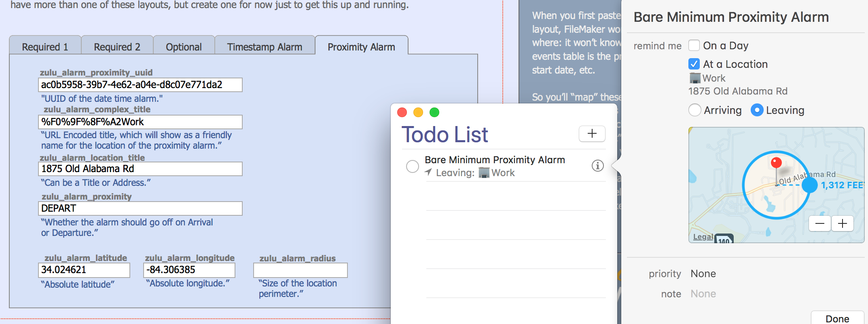Open info for Bare Minimum Proximity Alarm

click(x=597, y=166)
